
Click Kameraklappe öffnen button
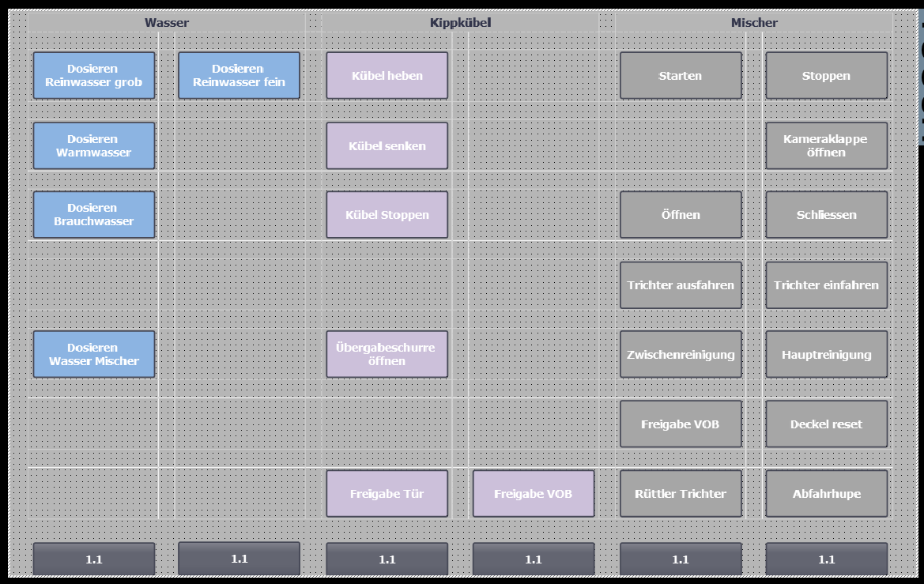[826, 145]
